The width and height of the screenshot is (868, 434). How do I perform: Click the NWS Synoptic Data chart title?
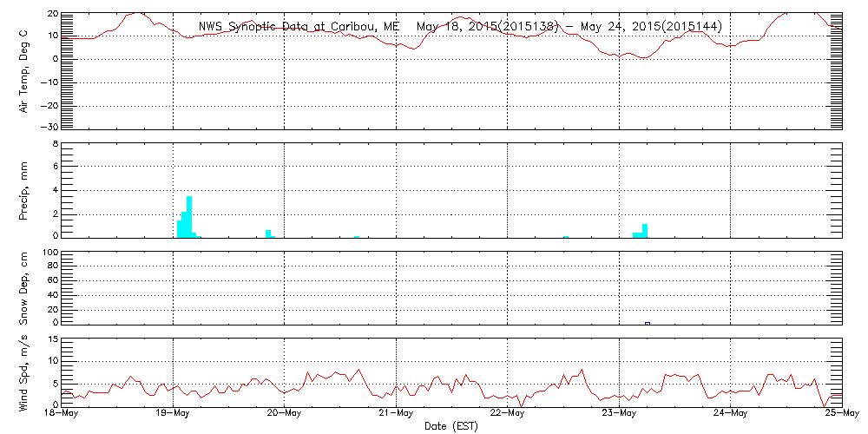[x=459, y=27]
